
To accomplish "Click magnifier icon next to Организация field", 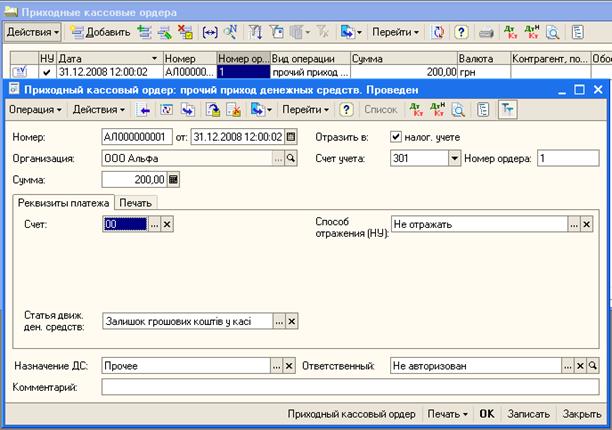I will (291, 158).
